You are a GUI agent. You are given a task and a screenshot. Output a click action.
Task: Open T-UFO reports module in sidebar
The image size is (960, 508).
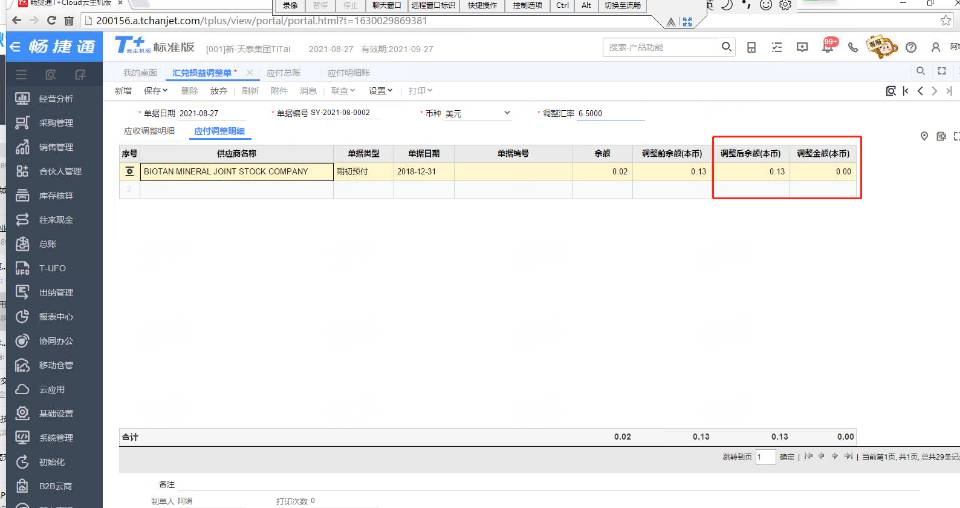tap(51, 268)
